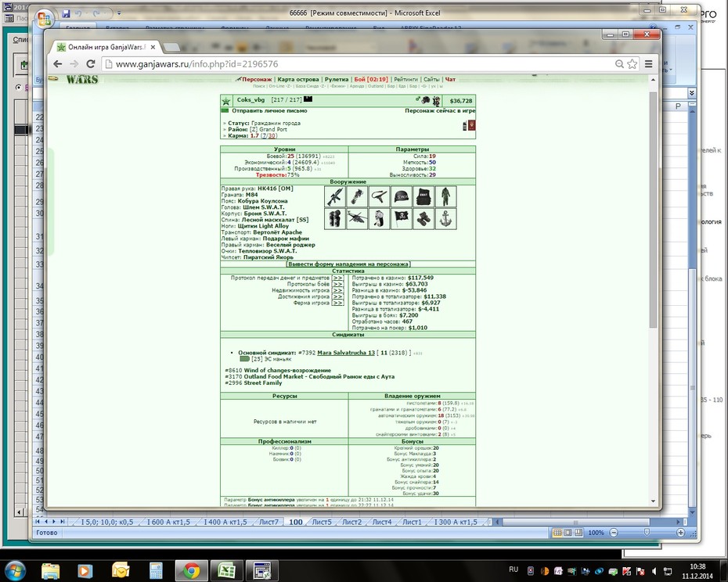The image size is (728, 582).
Task: Open the player farm >> link
Action: (337, 303)
